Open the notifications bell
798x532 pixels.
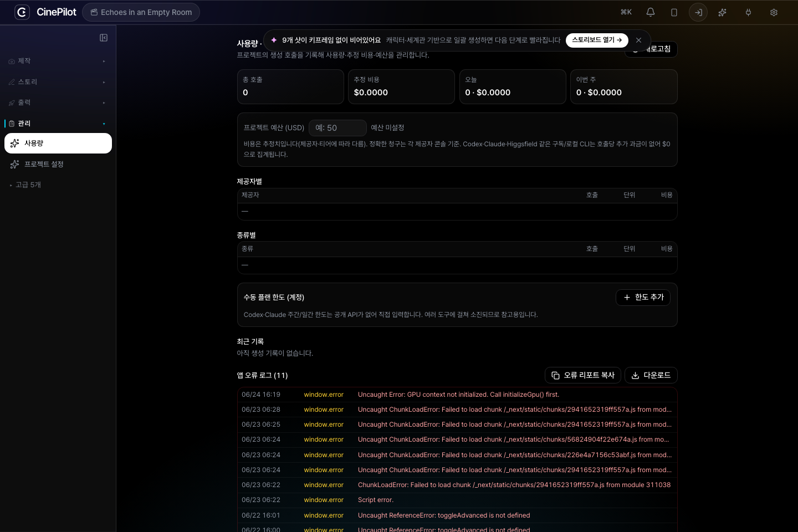coord(651,12)
